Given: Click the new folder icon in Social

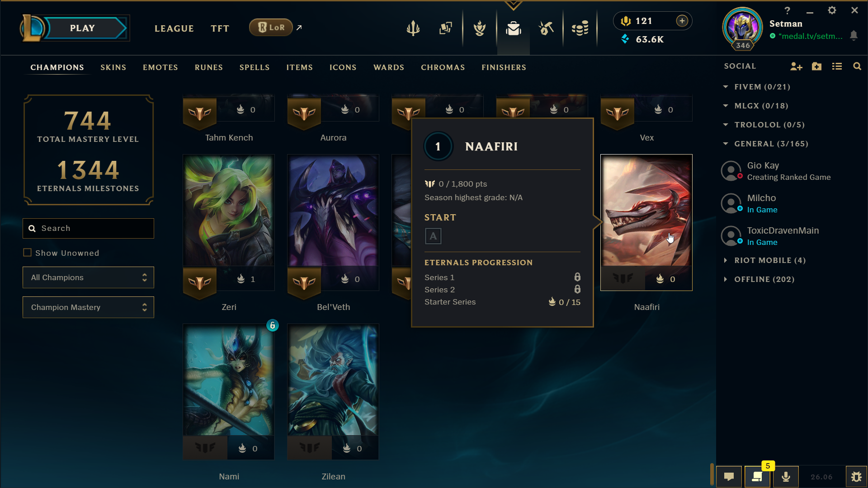Looking at the screenshot, I should [x=816, y=66].
